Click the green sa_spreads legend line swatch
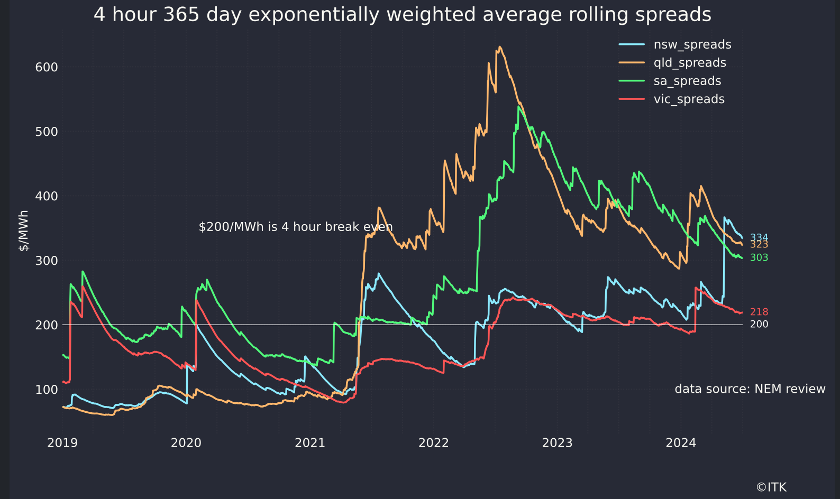This screenshot has height=500, width=840. pyautogui.click(x=632, y=81)
